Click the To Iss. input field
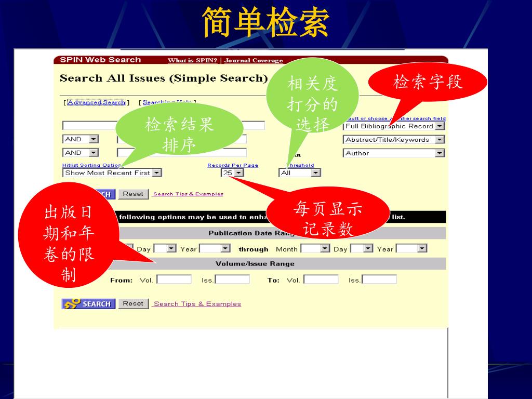This screenshot has height=399, width=532. click(x=379, y=280)
